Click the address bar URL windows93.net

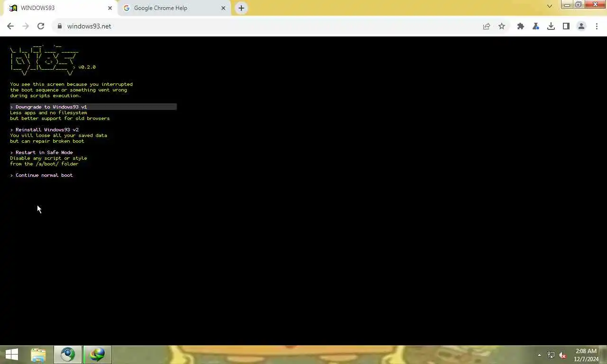(x=89, y=26)
